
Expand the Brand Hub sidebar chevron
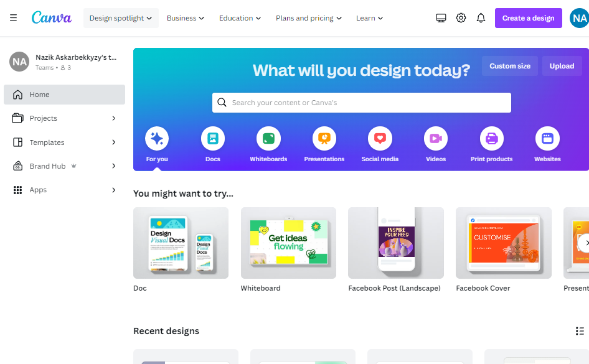113,166
